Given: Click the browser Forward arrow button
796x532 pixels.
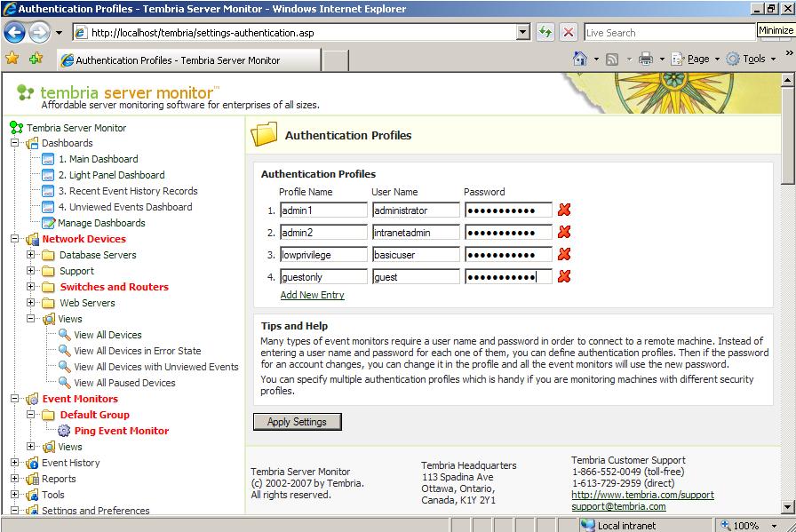Looking at the screenshot, I should coord(39,33).
